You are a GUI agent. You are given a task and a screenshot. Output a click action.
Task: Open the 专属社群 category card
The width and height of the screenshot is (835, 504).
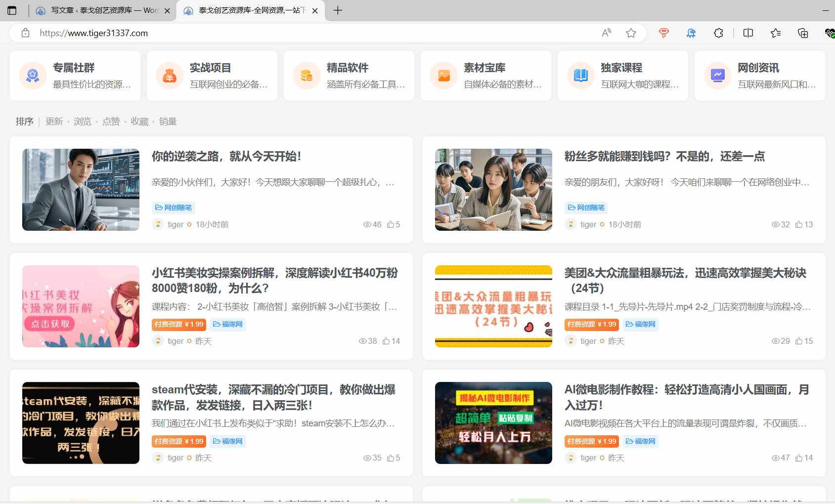(75, 76)
